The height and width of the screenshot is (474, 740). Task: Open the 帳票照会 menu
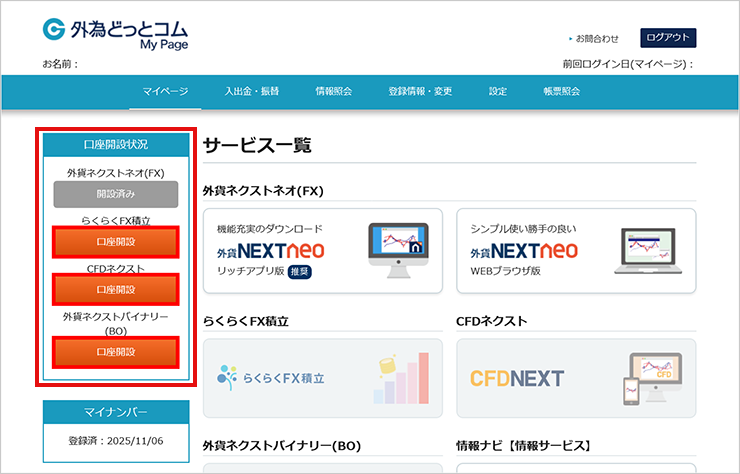coord(562,92)
